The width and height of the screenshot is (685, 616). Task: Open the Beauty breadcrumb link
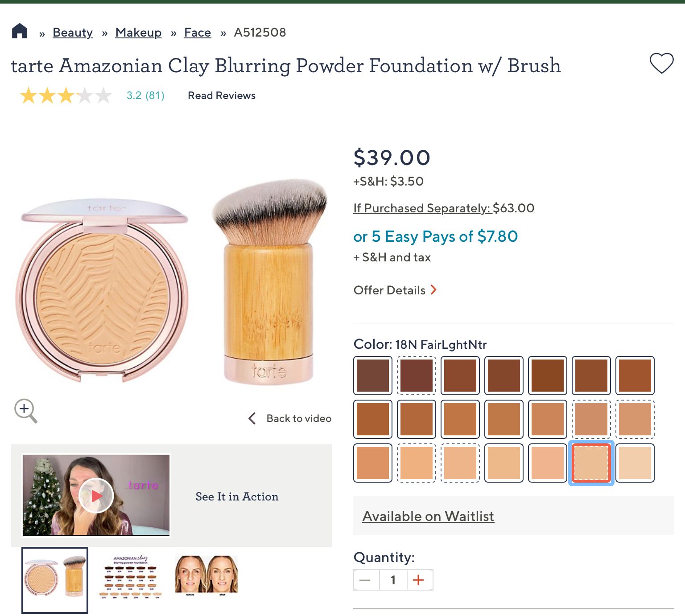point(73,33)
